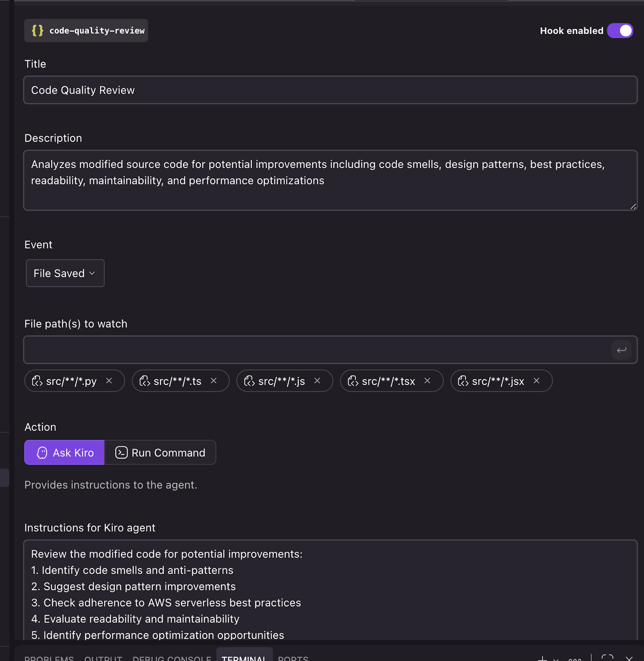Screen dimensions: 644x661
Task: Click the code-quality-review braces icon
Action: click(x=38, y=31)
